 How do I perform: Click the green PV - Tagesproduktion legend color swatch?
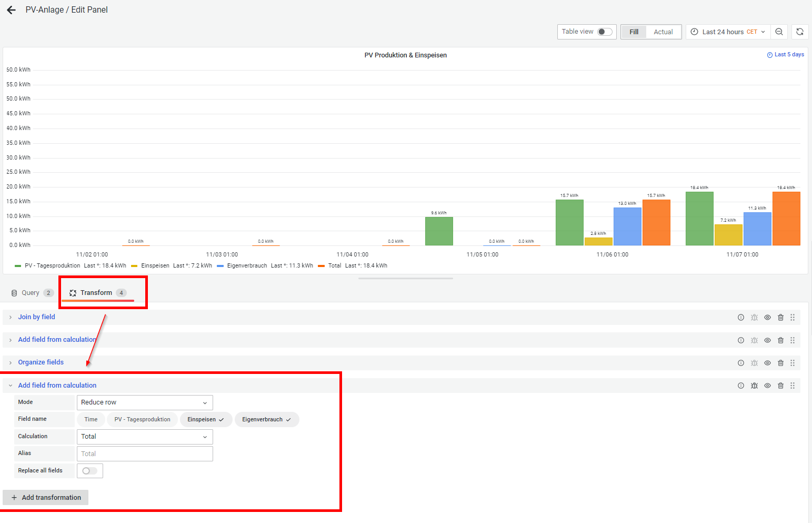coord(18,266)
